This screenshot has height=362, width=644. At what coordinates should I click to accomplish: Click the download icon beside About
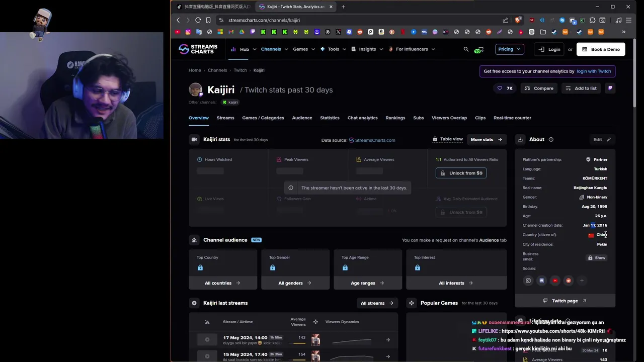[x=520, y=139]
